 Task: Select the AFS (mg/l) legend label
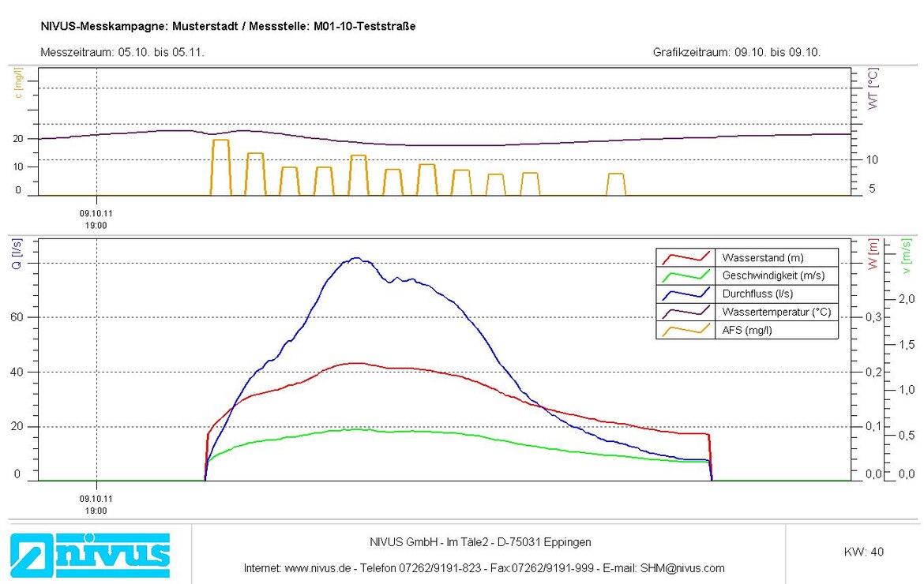[747, 330]
